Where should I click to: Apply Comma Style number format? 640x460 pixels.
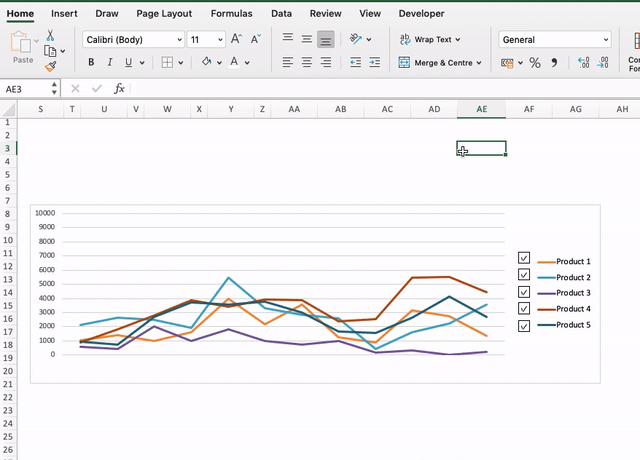tap(554, 62)
